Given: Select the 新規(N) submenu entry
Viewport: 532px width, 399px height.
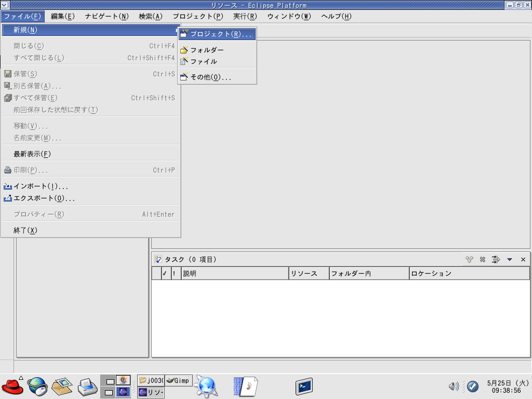Looking at the screenshot, I should coord(91,30).
